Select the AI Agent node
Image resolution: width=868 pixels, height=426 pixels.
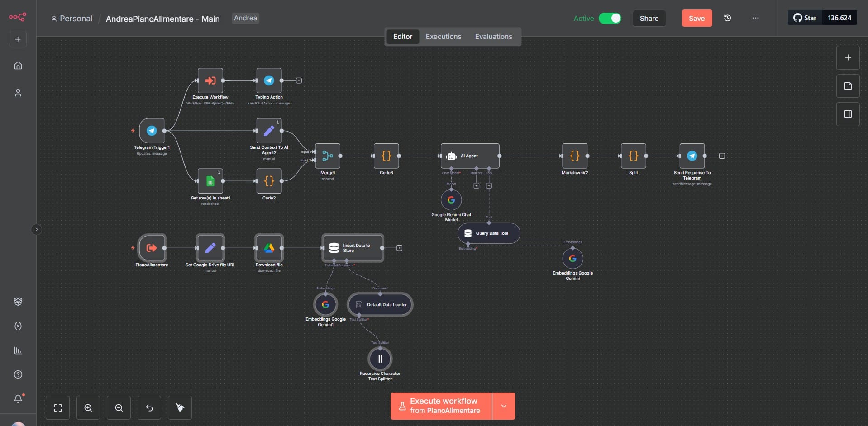coord(470,156)
